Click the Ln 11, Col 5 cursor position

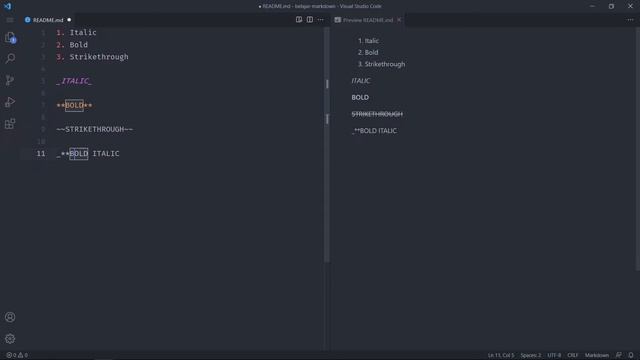[x=501, y=355]
